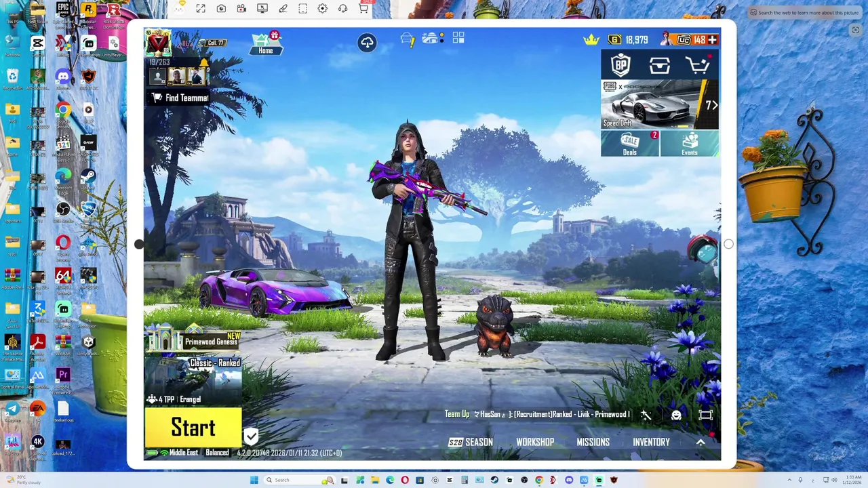
Task: Click the yellow Start button
Action: tap(193, 428)
